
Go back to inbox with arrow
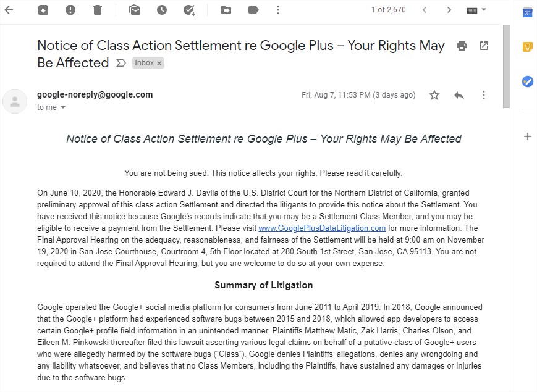(9, 10)
